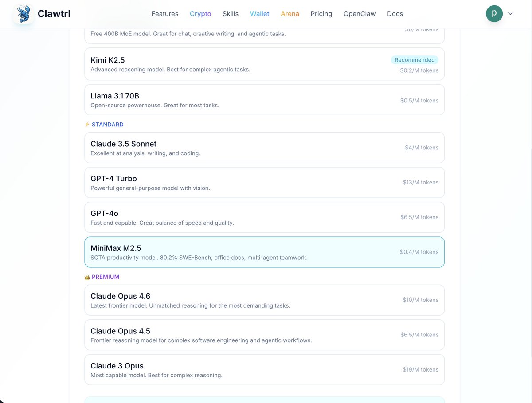The image size is (532, 403).
Task: Click the "$0.2/M tokens" price
Action: (419, 70)
